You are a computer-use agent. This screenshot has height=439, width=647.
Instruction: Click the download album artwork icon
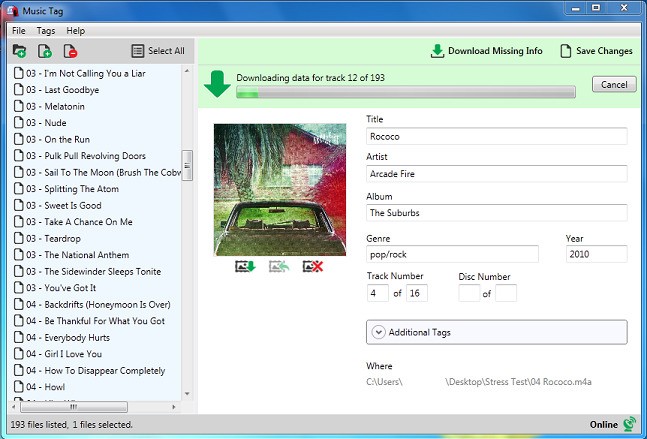click(245, 267)
